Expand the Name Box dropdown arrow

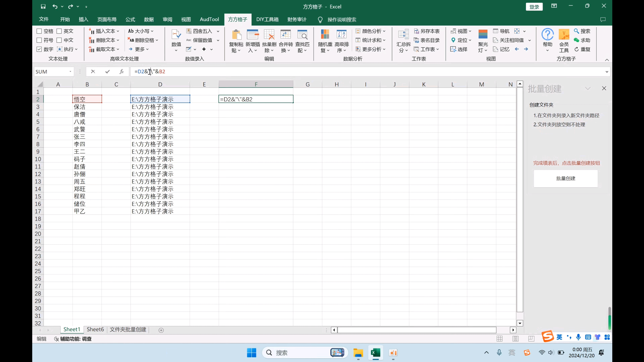pyautogui.click(x=70, y=72)
